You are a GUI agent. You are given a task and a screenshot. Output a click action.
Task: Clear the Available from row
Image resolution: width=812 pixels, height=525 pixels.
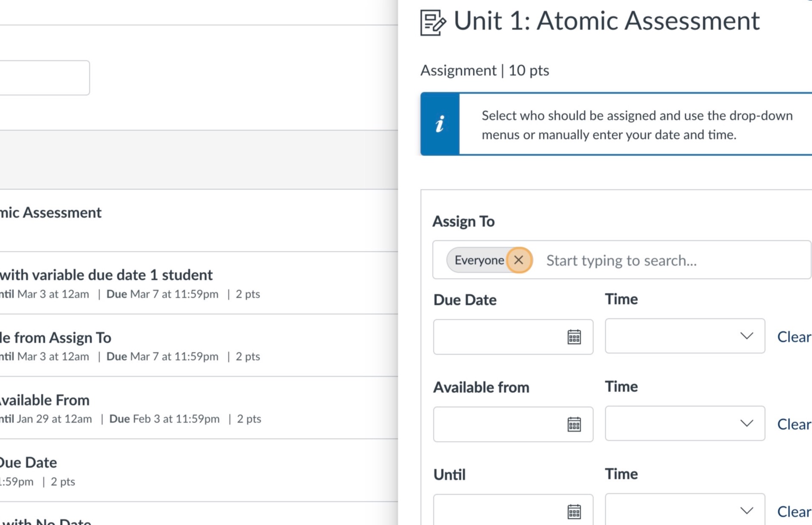[x=794, y=424]
